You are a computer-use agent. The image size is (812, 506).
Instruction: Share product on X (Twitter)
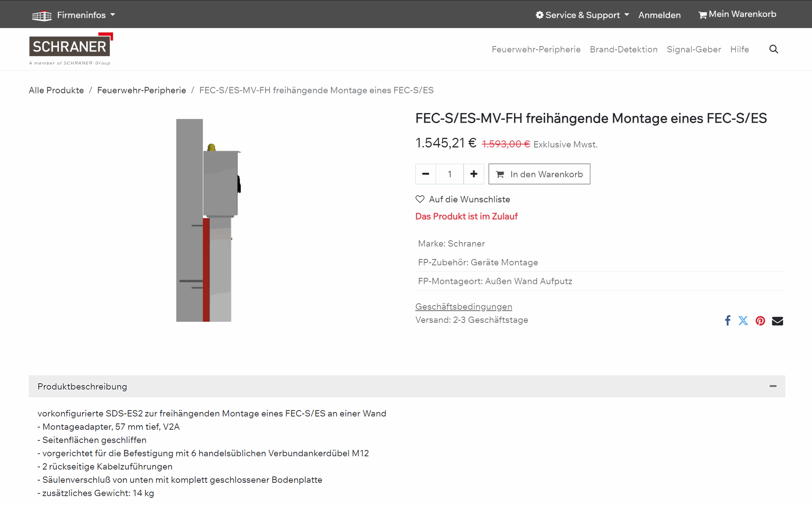point(743,321)
